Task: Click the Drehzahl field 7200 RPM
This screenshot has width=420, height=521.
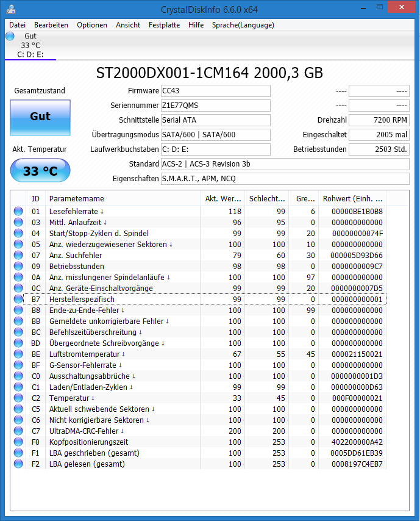Action: click(379, 120)
